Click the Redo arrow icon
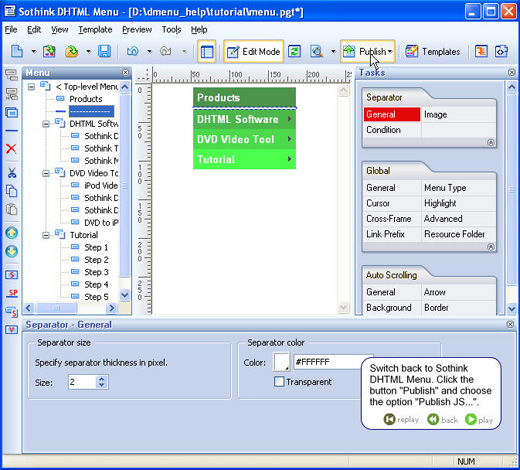The height and width of the screenshot is (470, 520). tap(166, 51)
